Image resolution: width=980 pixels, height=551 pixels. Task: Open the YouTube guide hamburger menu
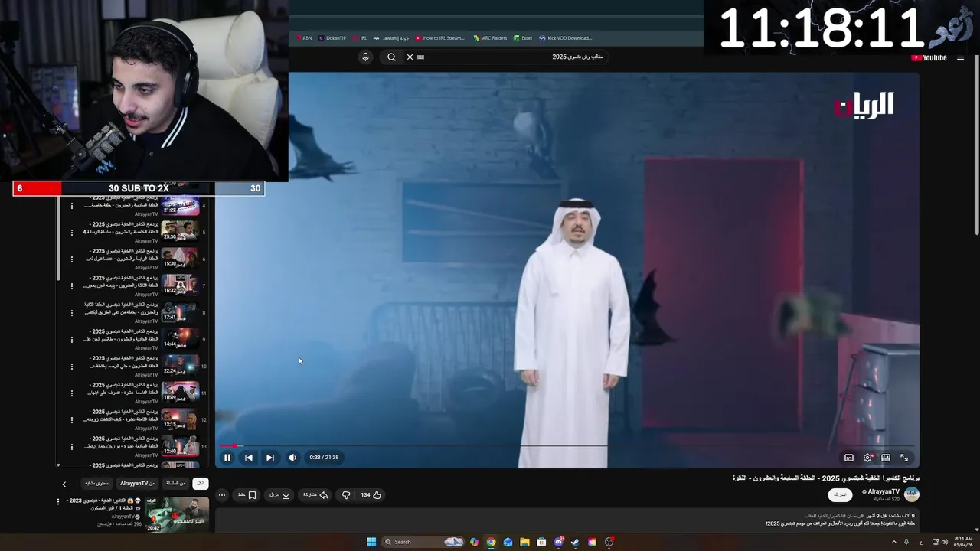click(961, 57)
